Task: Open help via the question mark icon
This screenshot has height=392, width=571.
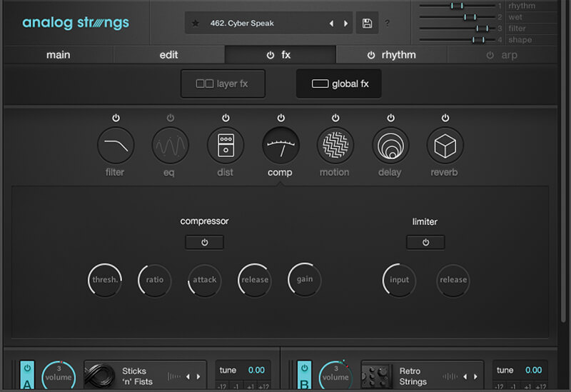Action: pyautogui.click(x=387, y=23)
